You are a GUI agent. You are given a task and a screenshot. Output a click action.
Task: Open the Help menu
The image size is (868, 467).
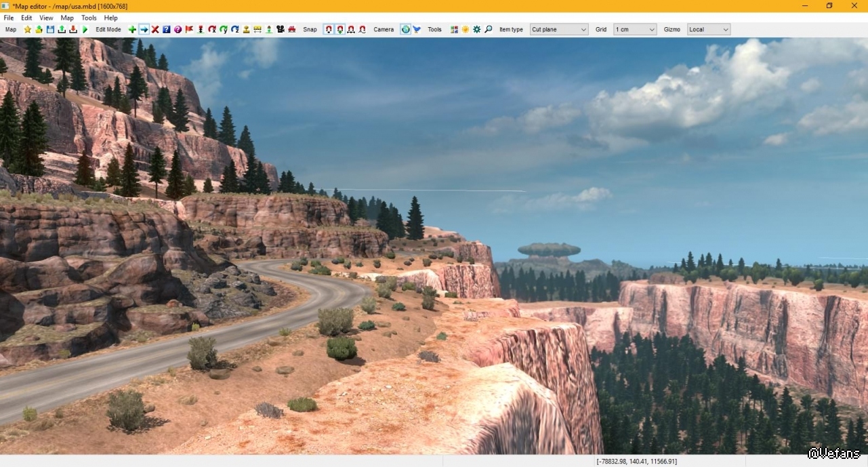click(110, 18)
